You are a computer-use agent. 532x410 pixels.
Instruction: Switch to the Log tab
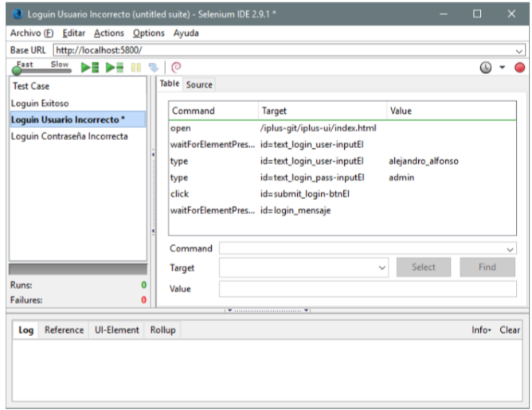25,330
